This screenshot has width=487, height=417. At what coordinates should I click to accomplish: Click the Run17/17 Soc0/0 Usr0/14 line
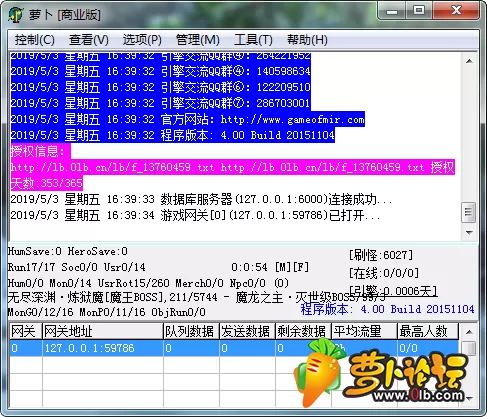pyautogui.click(x=77, y=267)
